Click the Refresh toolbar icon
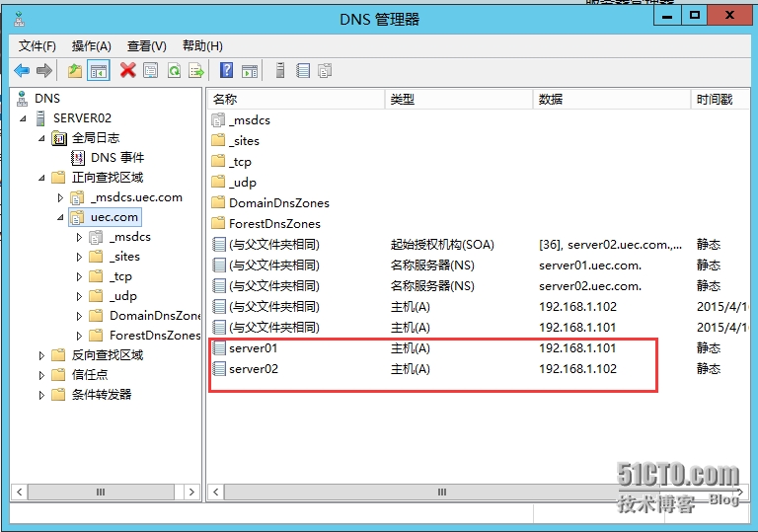 174,71
